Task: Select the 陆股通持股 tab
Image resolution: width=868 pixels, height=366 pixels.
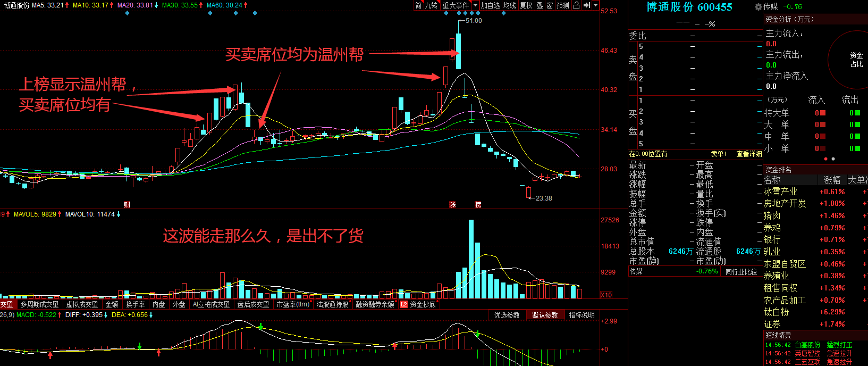Action: [x=333, y=304]
